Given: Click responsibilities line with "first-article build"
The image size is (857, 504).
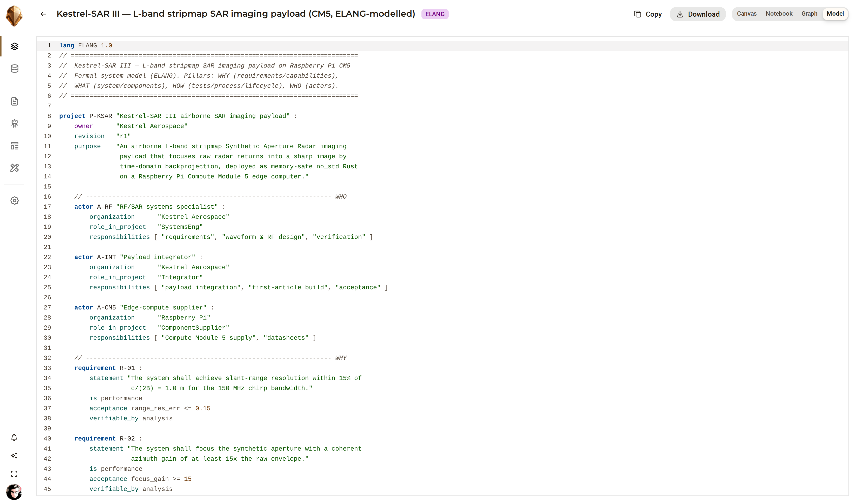Looking at the screenshot, I should point(239,287).
